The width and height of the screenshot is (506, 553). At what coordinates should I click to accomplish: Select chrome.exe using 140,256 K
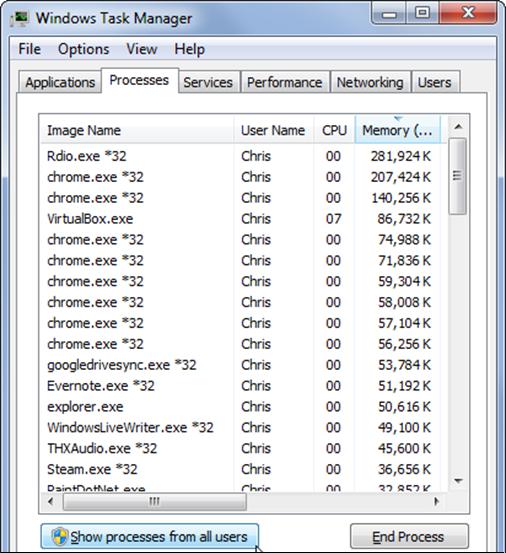240,198
